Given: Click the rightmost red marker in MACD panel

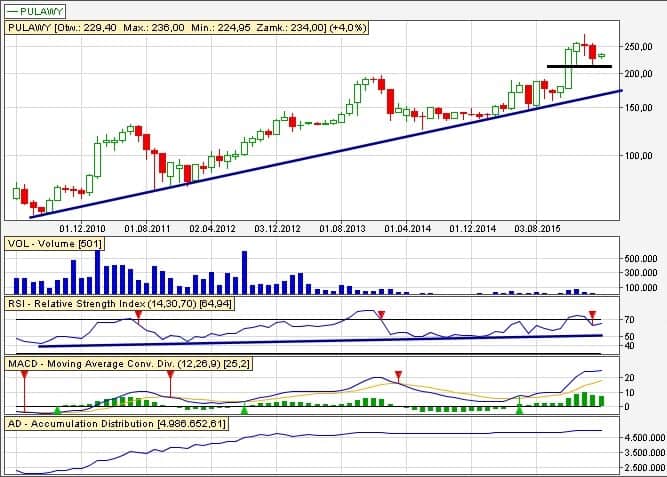Looking at the screenshot, I should click(399, 375).
